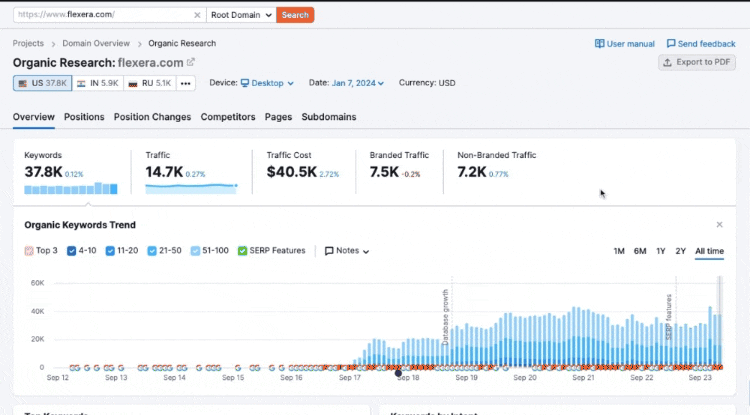The height and width of the screenshot is (415, 750).
Task: Select the 6M time range
Action: pos(640,251)
